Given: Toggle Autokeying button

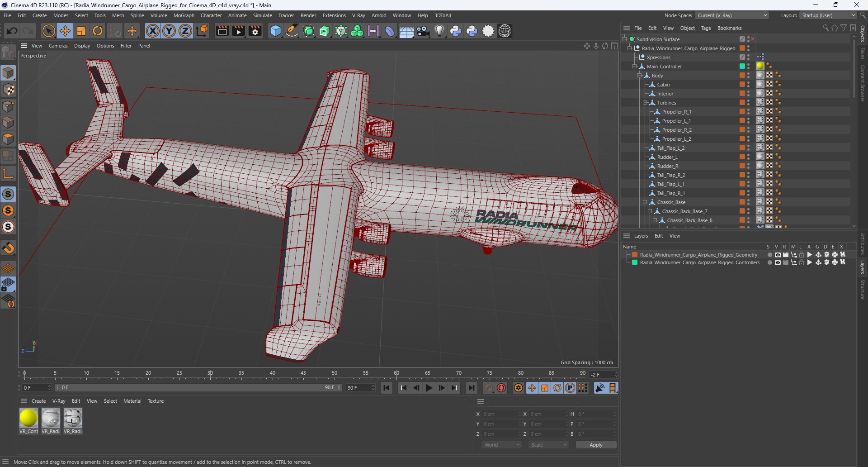Looking at the screenshot, I should point(501,388).
